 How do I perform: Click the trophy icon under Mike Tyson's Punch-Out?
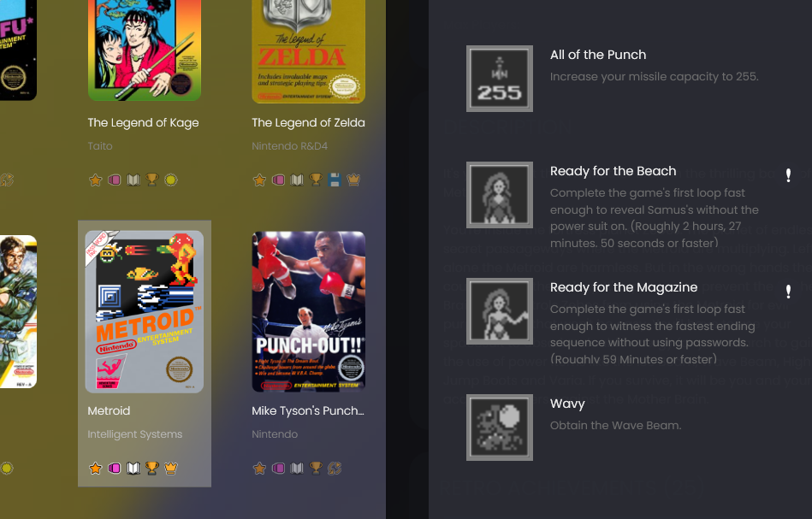[316, 469]
